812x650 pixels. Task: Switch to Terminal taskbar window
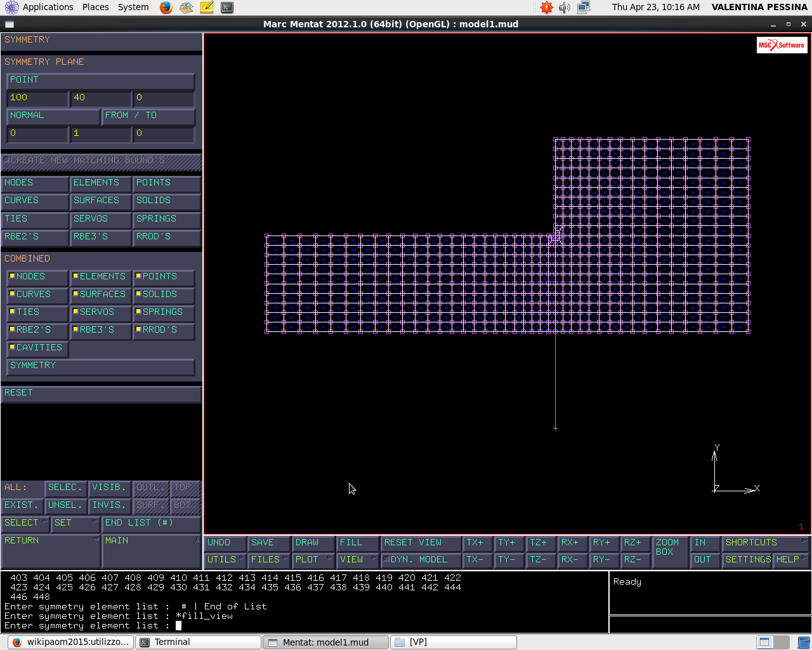coord(199,642)
